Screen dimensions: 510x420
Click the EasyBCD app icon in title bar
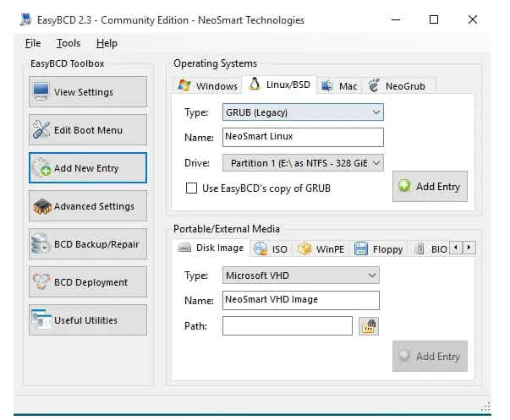point(25,19)
